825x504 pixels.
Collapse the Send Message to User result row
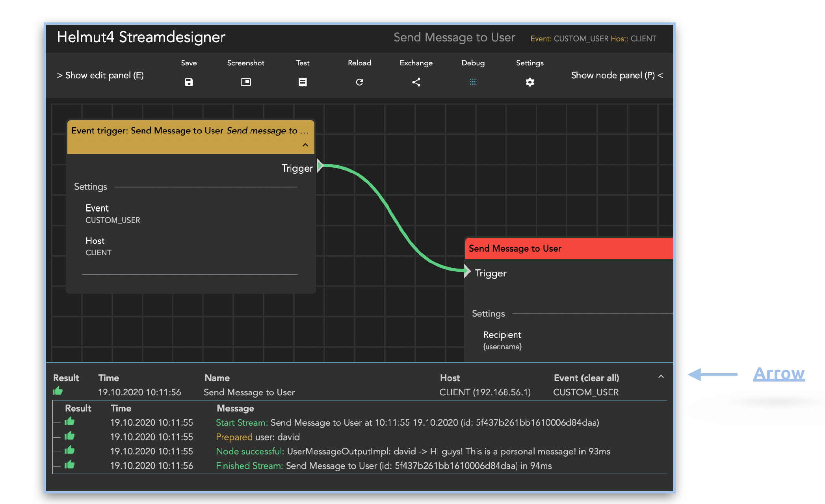click(249, 392)
